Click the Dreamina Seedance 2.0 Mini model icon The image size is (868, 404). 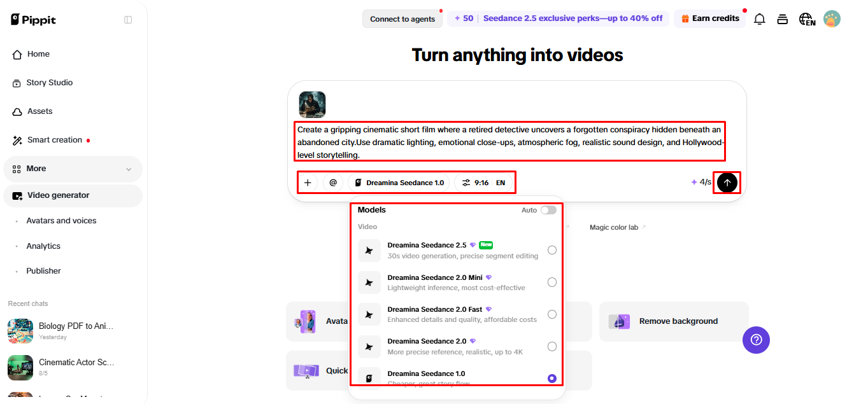click(x=369, y=282)
